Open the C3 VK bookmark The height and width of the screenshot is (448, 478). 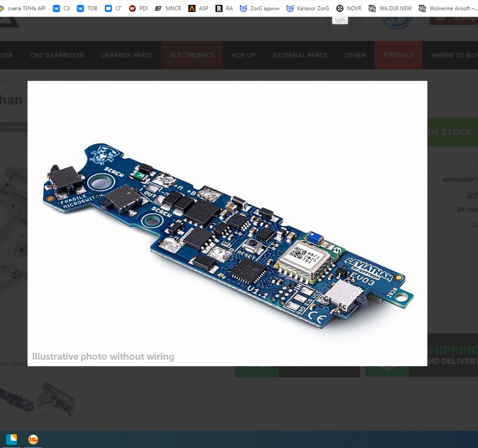pos(61,8)
